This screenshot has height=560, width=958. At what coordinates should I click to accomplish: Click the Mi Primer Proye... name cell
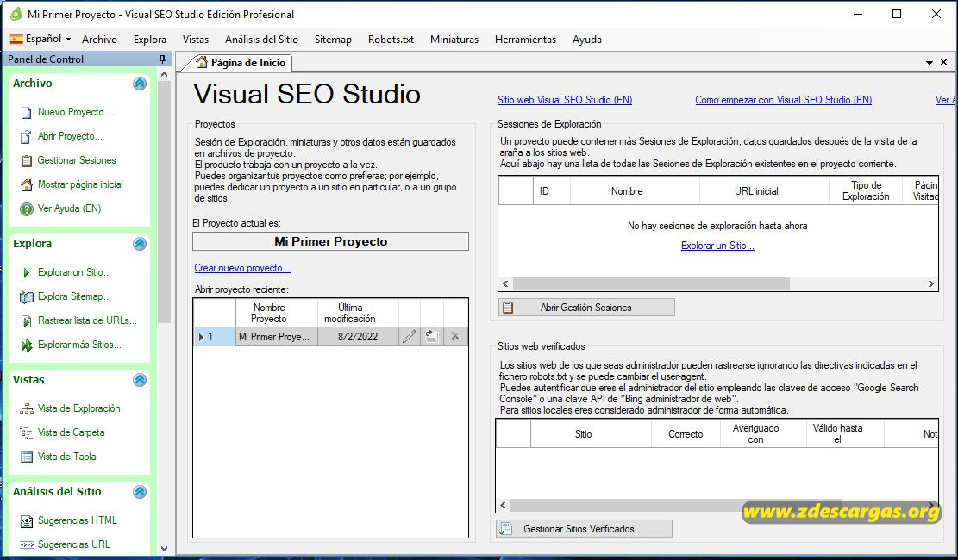(276, 337)
